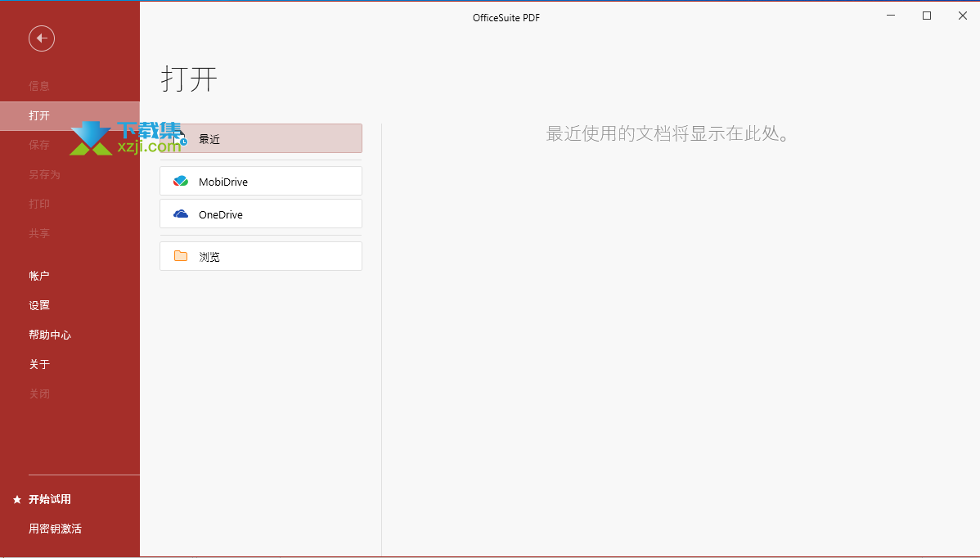Image resolution: width=980 pixels, height=558 pixels.
Task: Select 共享 in the sidebar
Action: point(38,233)
